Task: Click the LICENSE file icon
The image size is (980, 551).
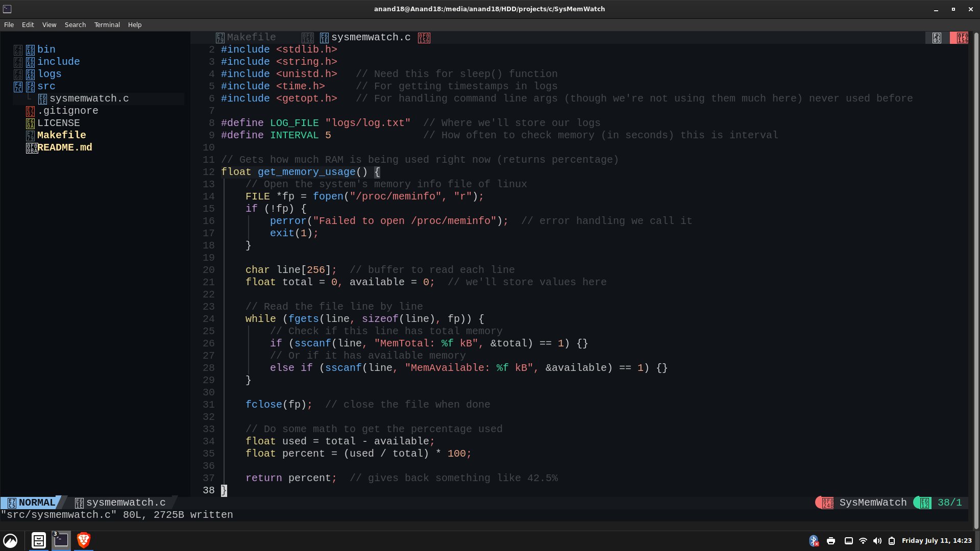Action: click(x=30, y=123)
